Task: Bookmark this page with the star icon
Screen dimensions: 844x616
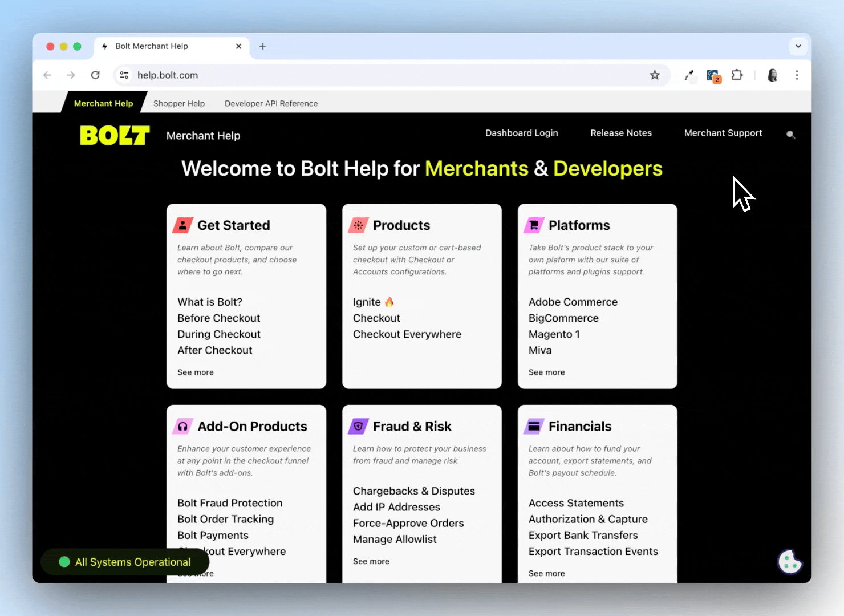Action: click(655, 75)
